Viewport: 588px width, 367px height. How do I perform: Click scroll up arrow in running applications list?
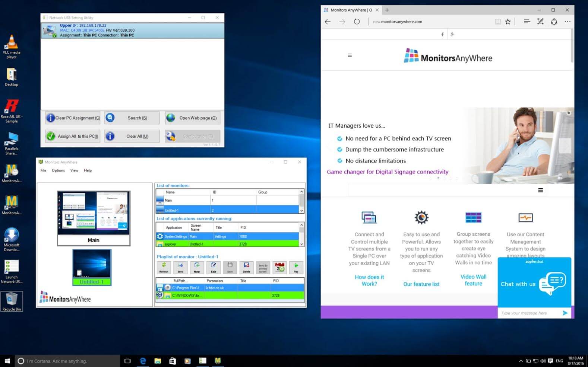tap(301, 225)
